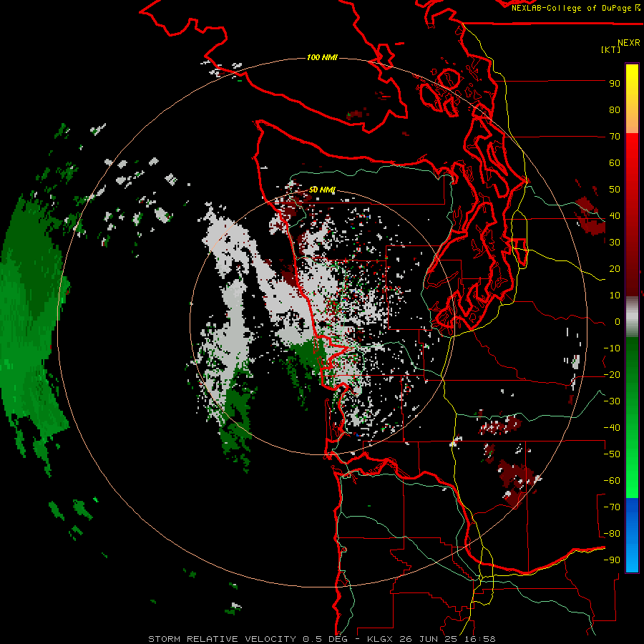644x644 pixels.
Task: Click the -50 scale value
Action: (x=612, y=454)
